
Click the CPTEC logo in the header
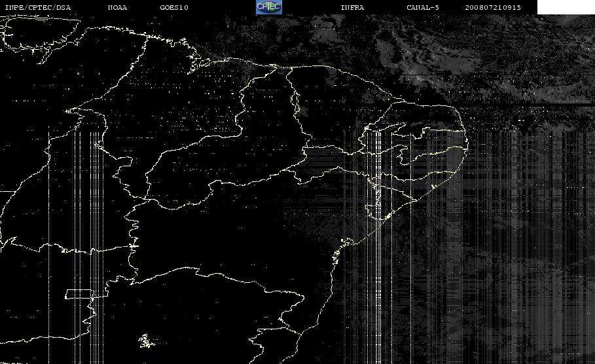[268, 7]
